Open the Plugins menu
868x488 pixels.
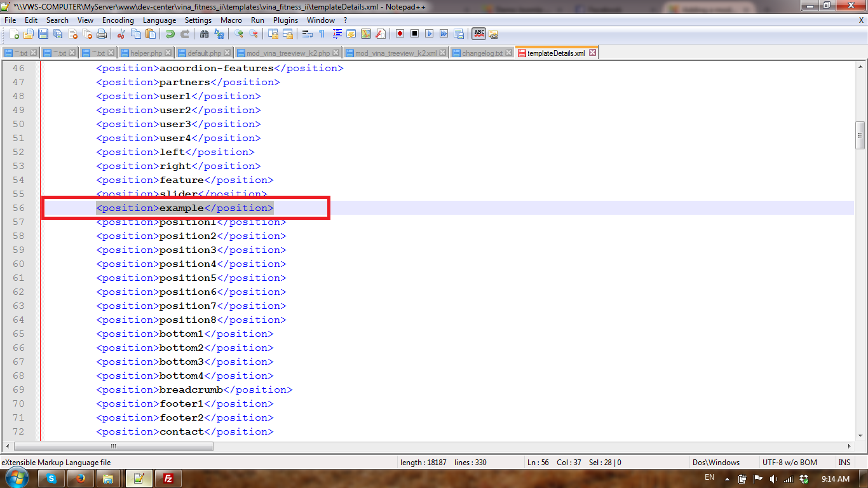[x=285, y=20]
